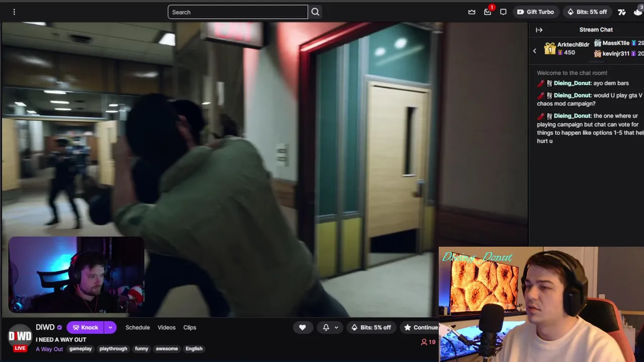Open the Prime crown loot icon

[472, 12]
